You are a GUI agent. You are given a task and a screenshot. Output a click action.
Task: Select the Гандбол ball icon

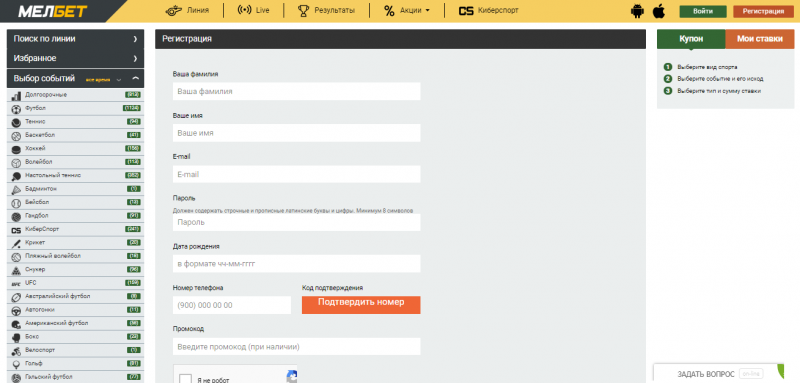pos(16,216)
